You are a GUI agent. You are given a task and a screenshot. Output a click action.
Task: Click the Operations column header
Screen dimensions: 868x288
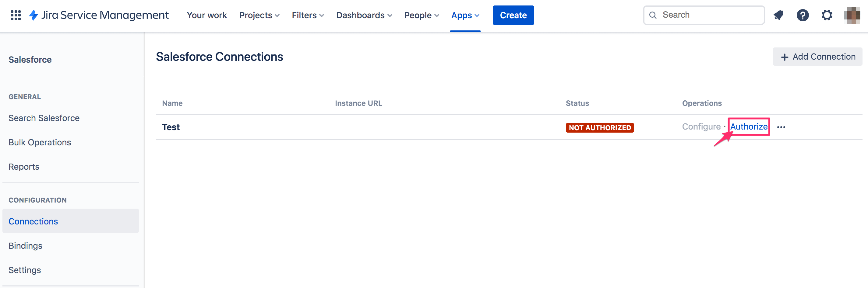pyautogui.click(x=702, y=103)
